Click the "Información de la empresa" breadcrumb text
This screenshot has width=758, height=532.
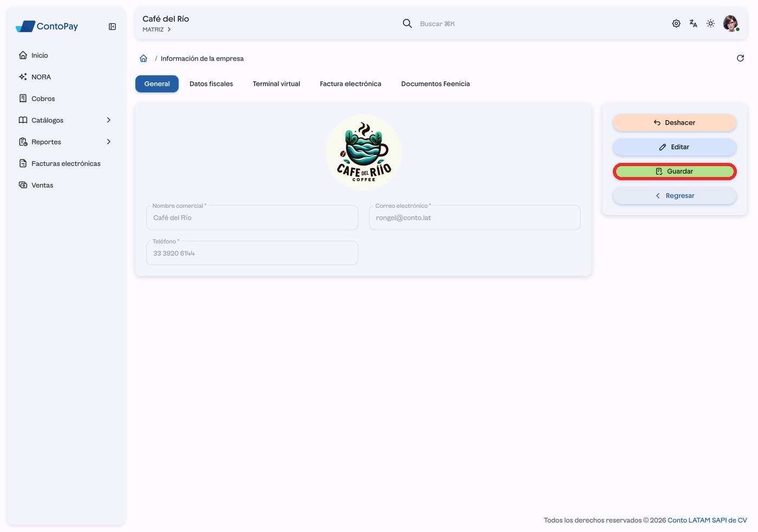202,58
